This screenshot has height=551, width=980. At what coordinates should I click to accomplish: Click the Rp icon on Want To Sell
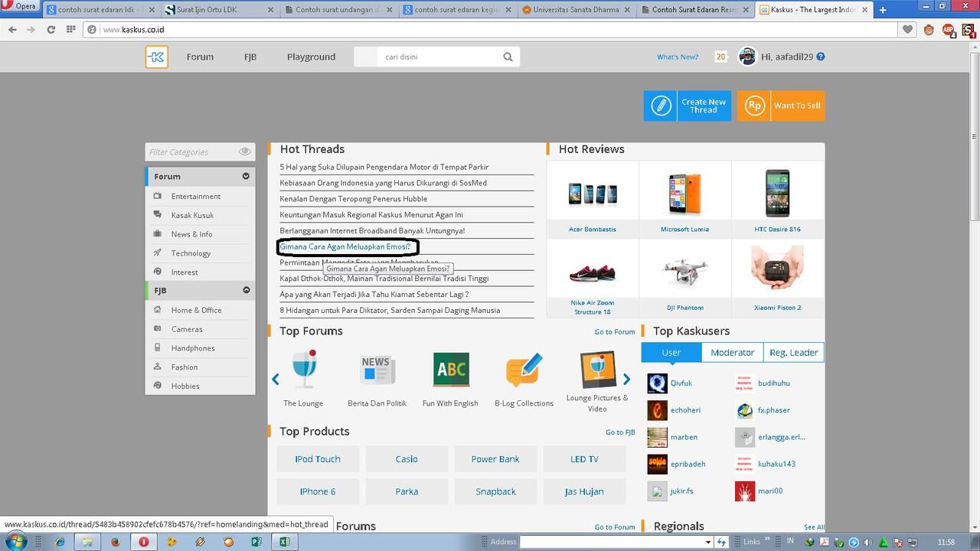click(754, 106)
